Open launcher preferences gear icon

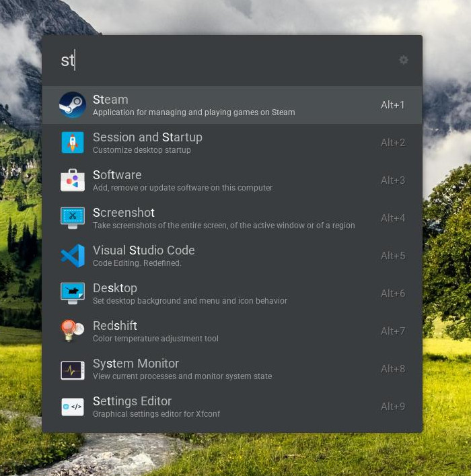tap(403, 60)
